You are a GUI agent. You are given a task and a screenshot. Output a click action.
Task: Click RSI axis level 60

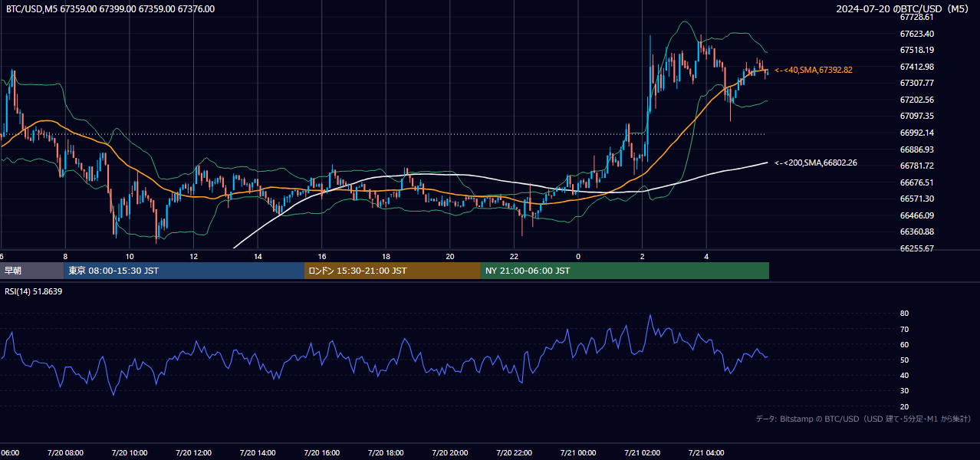click(x=905, y=344)
